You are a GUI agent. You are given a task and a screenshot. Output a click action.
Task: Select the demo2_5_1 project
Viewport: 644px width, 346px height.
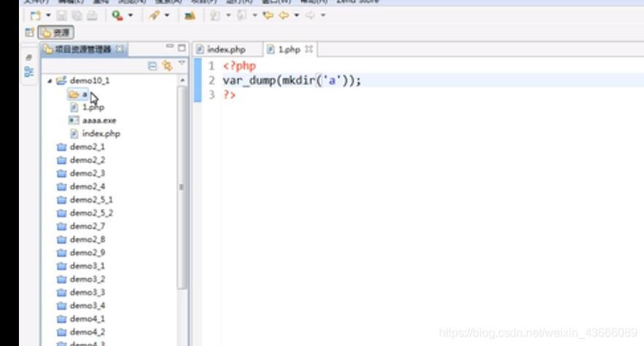point(91,200)
